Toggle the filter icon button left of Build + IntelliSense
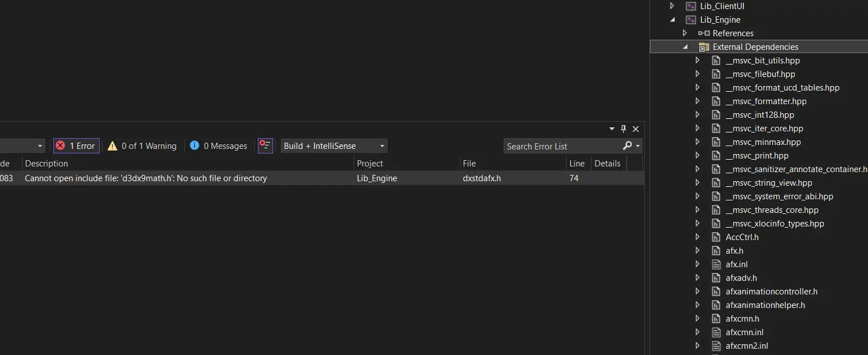 point(265,146)
